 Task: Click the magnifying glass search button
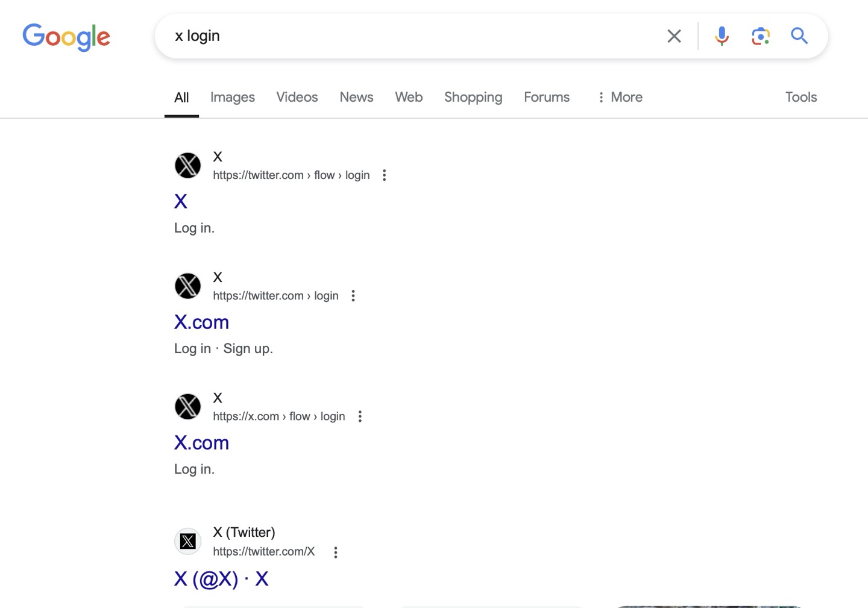coord(799,36)
